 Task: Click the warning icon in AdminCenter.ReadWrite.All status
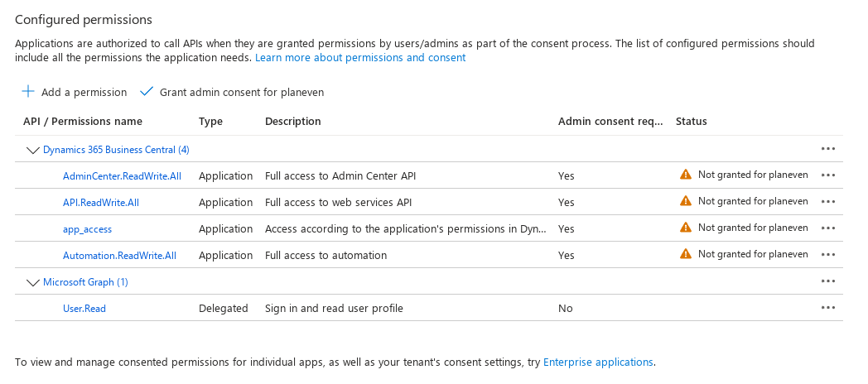tap(685, 175)
